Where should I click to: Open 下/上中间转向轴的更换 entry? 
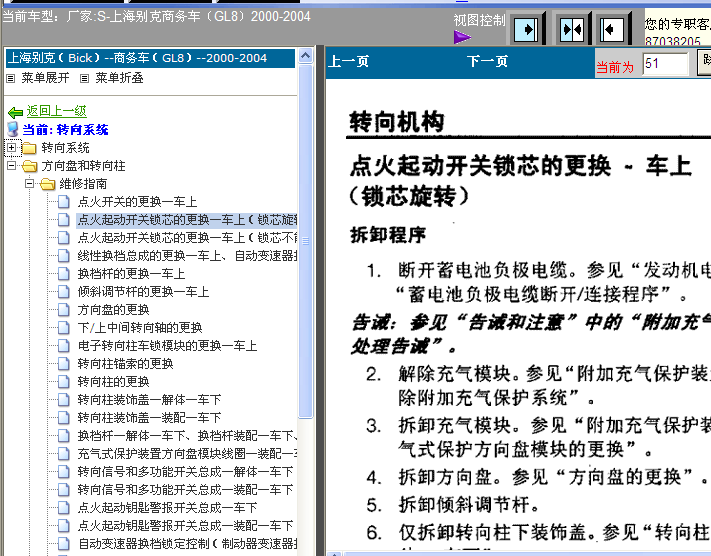(x=140, y=327)
